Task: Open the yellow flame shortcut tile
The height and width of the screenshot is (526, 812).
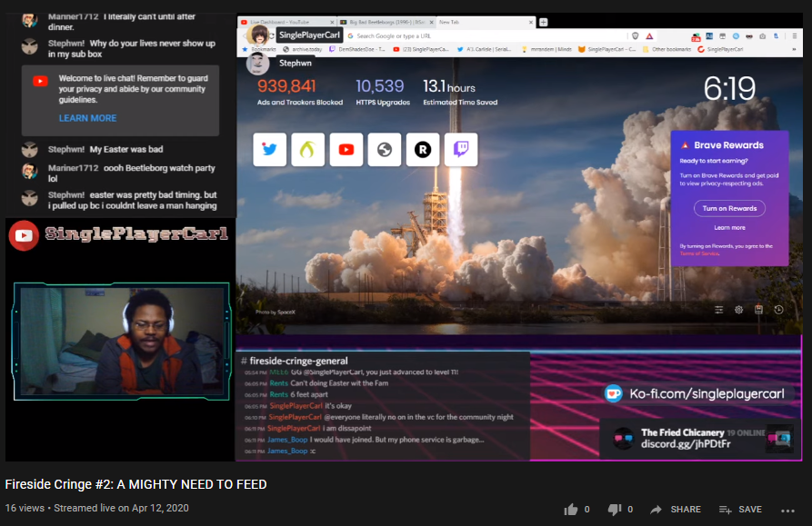Action: tap(307, 150)
